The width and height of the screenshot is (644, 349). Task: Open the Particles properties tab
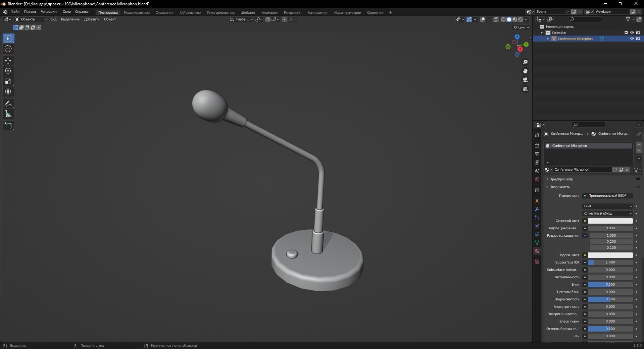pyautogui.click(x=537, y=217)
